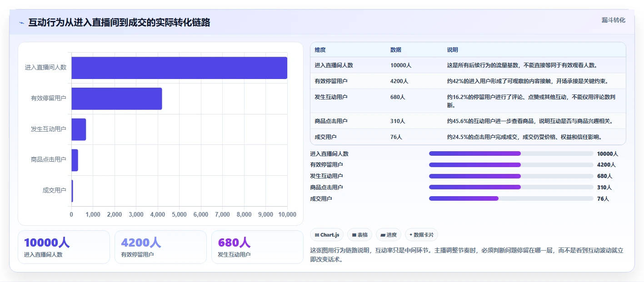644x282 pixels.
Task: Click the 商品点击用户 y-axis label on chart
Action: point(48,160)
